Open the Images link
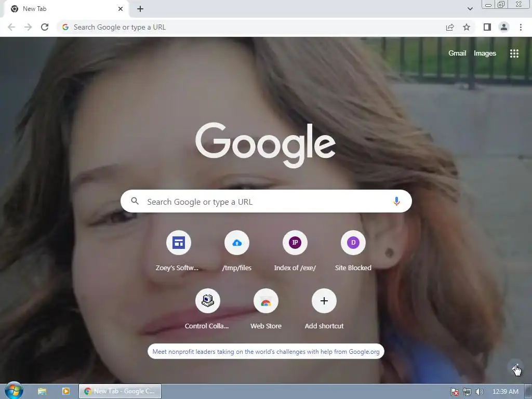 click(485, 54)
